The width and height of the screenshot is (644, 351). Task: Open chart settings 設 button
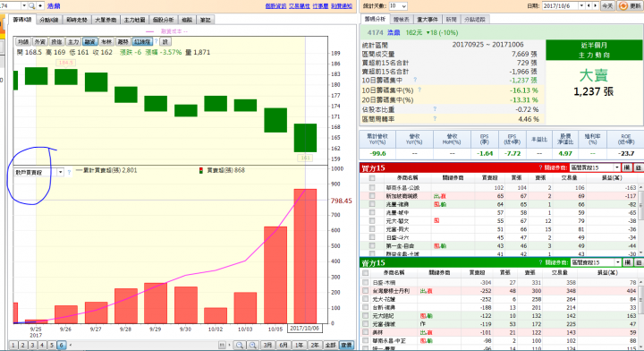click(x=165, y=42)
